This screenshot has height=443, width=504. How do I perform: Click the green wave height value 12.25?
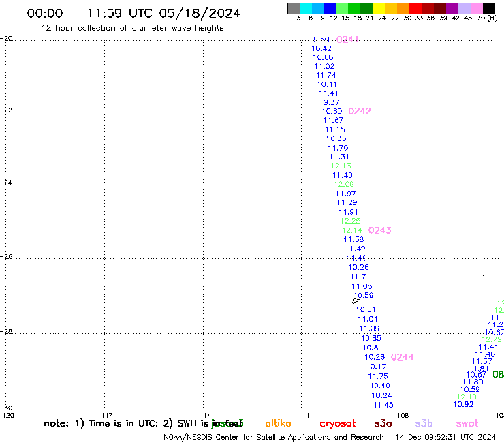pyautogui.click(x=351, y=221)
